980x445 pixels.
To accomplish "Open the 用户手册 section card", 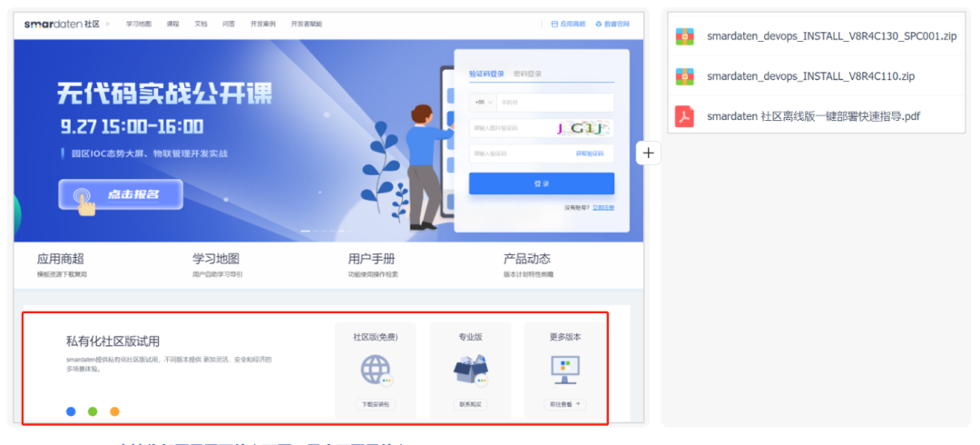I will coord(373,265).
